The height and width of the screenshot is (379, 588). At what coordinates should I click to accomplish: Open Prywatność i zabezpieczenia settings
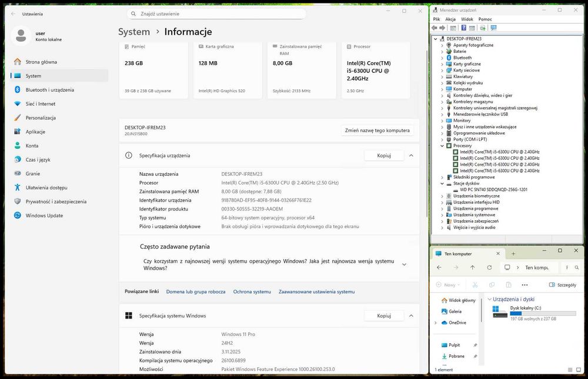[60, 202]
